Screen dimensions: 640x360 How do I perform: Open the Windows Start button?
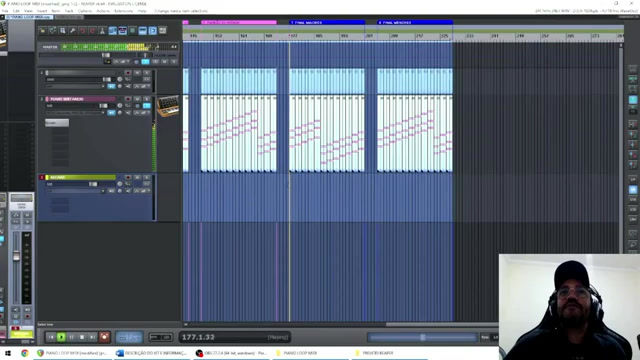[8, 353]
